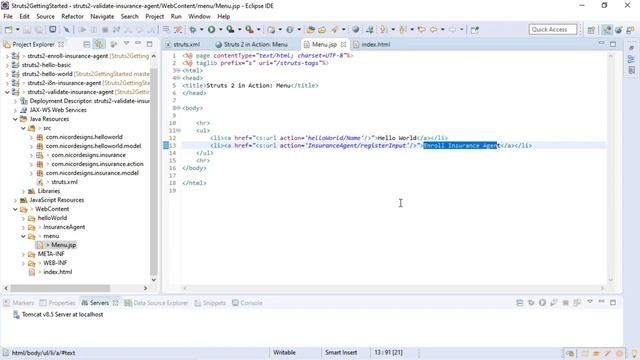Toggle Smart Insert mode in status bar
Viewport: 640px width, 360px height.
[x=341, y=352]
